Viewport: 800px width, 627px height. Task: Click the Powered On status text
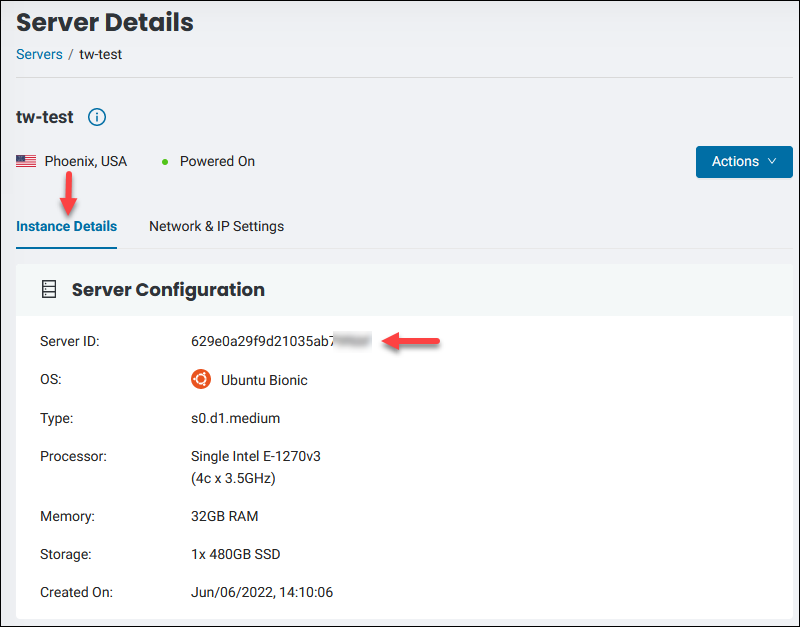point(217,161)
